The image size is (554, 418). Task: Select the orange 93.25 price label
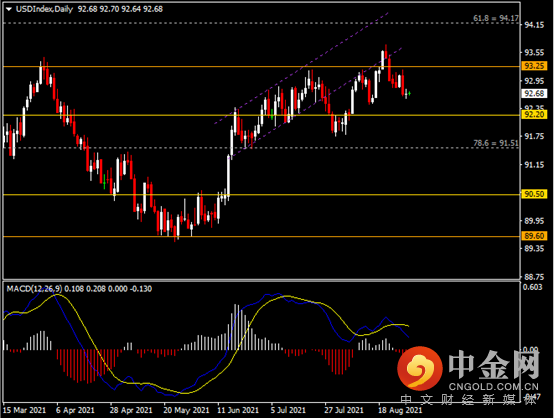[x=534, y=66]
